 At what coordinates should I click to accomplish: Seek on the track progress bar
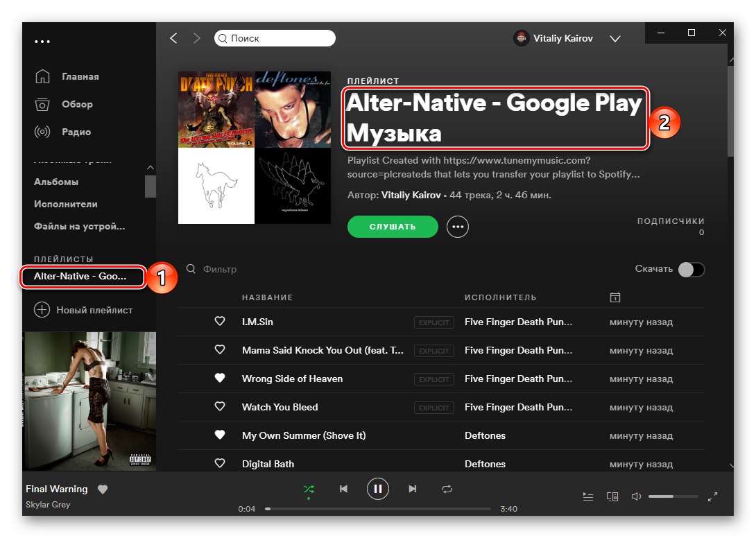click(378, 509)
